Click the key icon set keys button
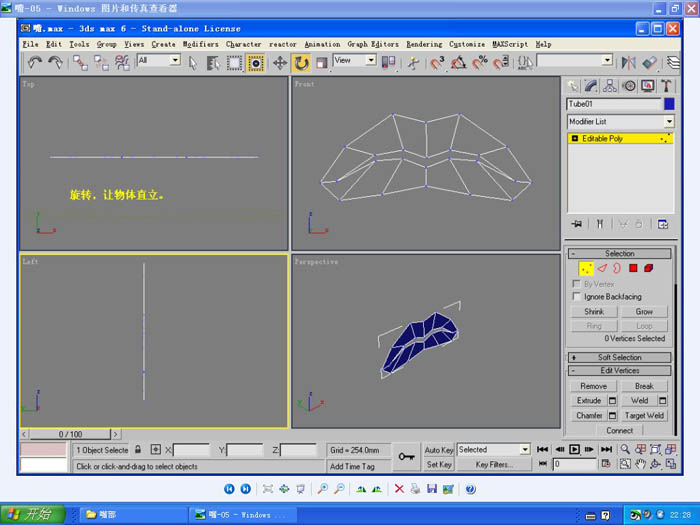Screen dimensions: 700x525 406,456
